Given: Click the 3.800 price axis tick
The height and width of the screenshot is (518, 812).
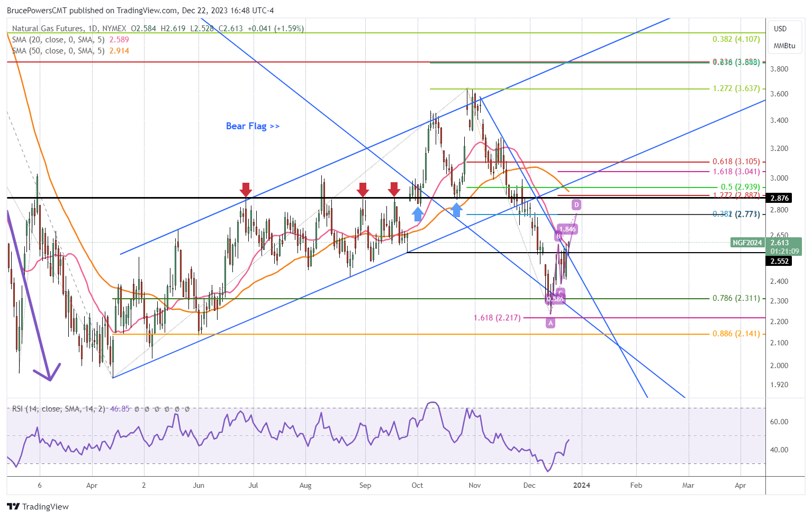Looking at the screenshot, I should [x=779, y=69].
